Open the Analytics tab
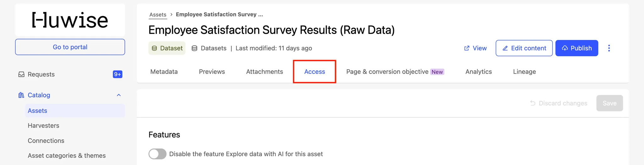This screenshot has width=644, height=165. [x=478, y=72]
